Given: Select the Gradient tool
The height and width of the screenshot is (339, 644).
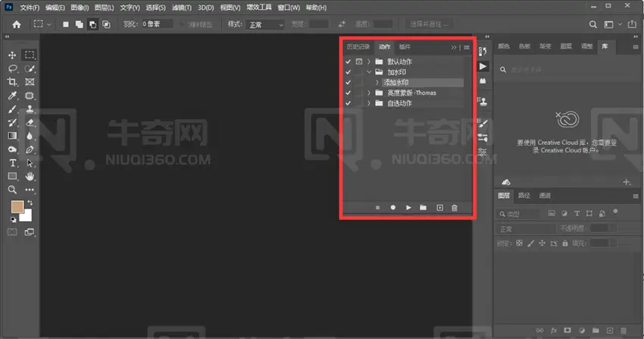Looking at the screenshot, I should pos(12,136).
